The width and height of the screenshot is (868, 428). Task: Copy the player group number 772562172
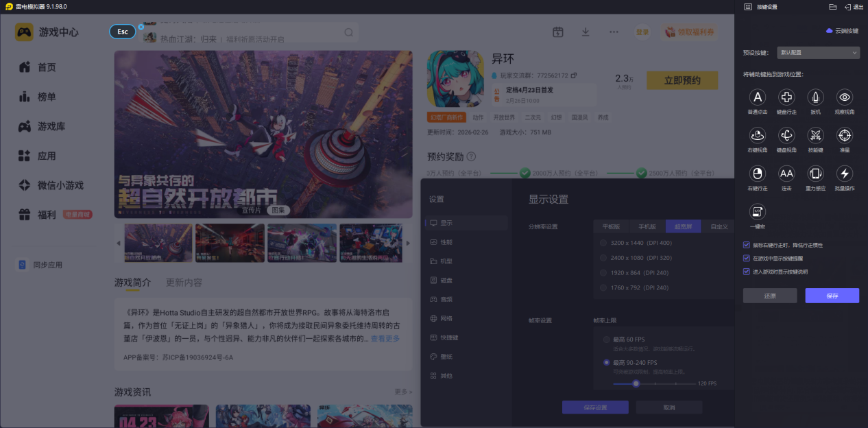pos(574,75)
